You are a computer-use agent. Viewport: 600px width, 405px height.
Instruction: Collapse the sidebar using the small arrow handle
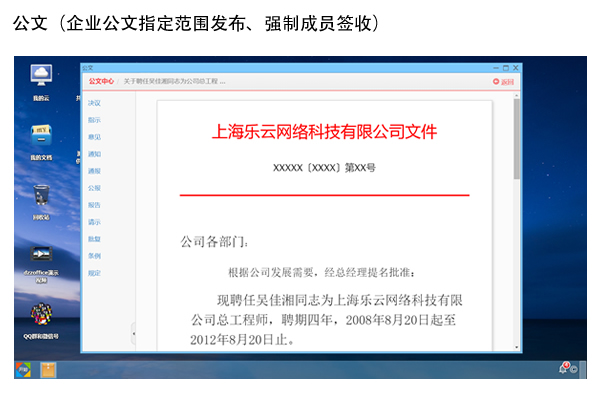[133, 335]
